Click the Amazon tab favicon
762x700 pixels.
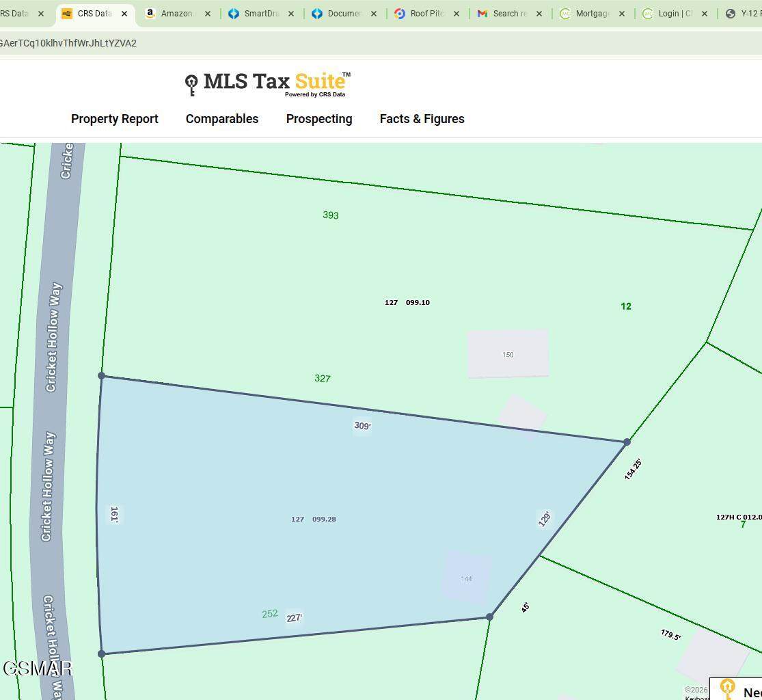point(150,14)
